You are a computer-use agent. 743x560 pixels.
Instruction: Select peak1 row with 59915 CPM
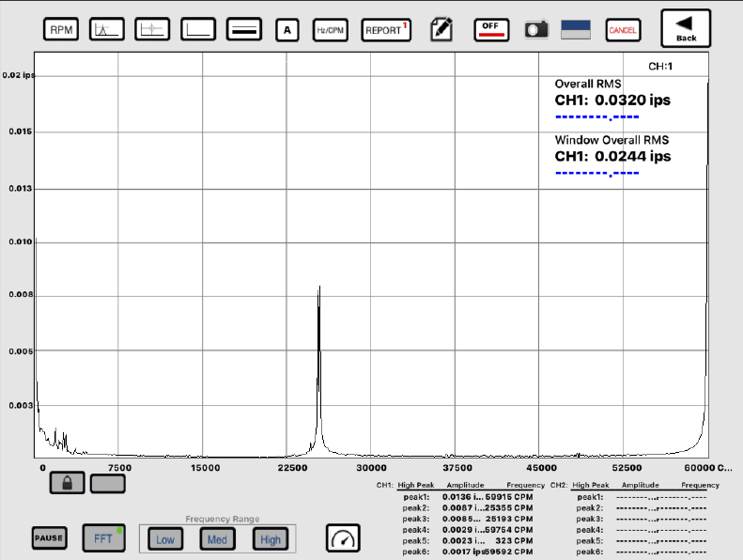[468, 497]
